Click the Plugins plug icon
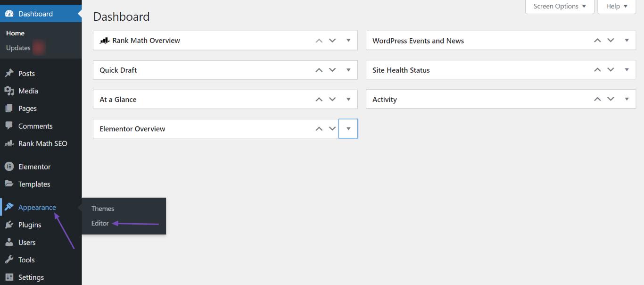This screenshot has height=285, width=644. (x=9, y=225)
